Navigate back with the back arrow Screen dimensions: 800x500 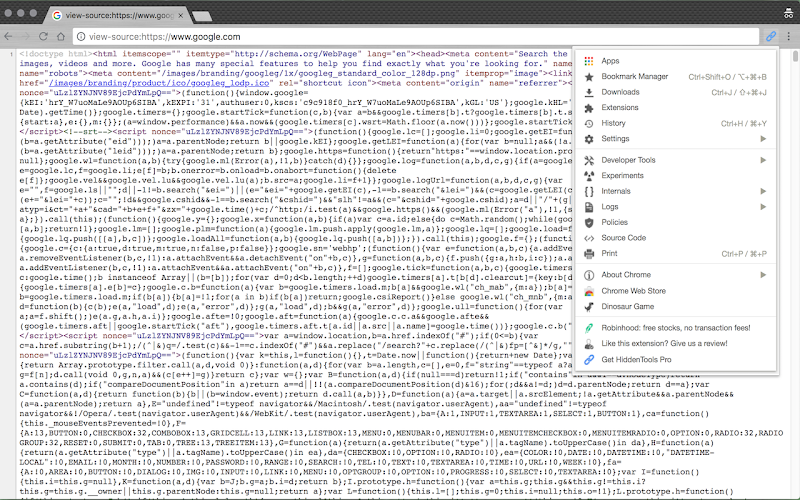[x=8, y=36]
